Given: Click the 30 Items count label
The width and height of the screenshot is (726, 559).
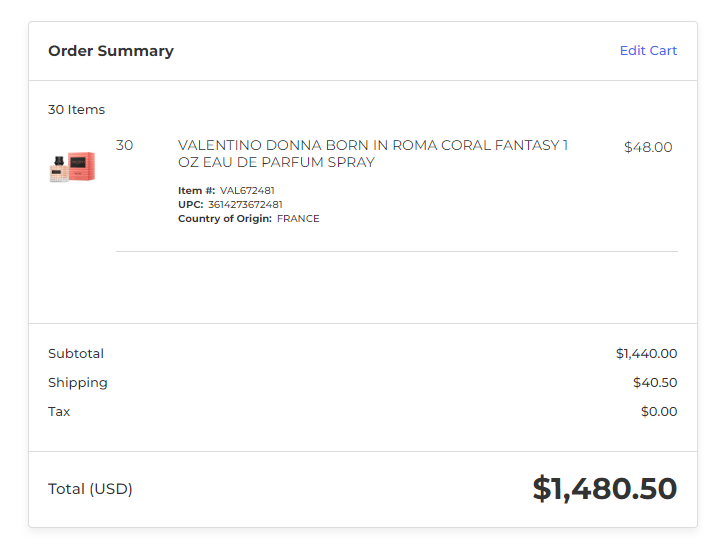Looking at the screenshot, I should (x=76, y=110).
